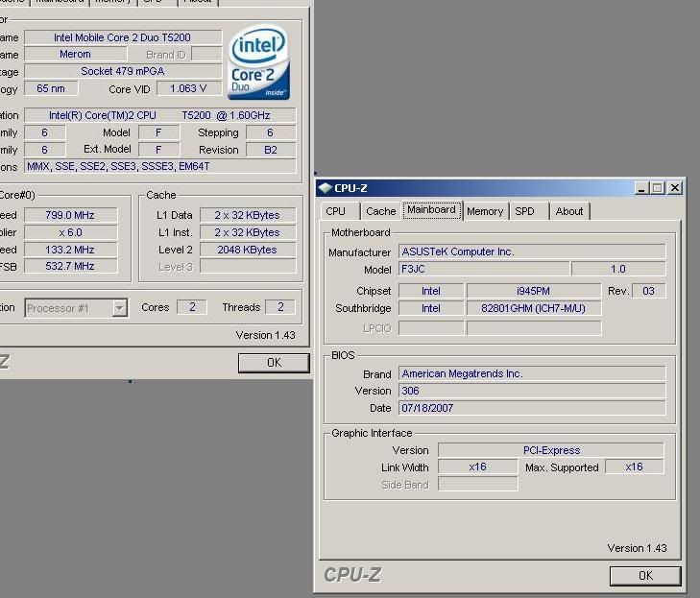Close the CPU-Z Mainboard window
The width and height of the screenshot is (700, 598).
coord(674,188)
